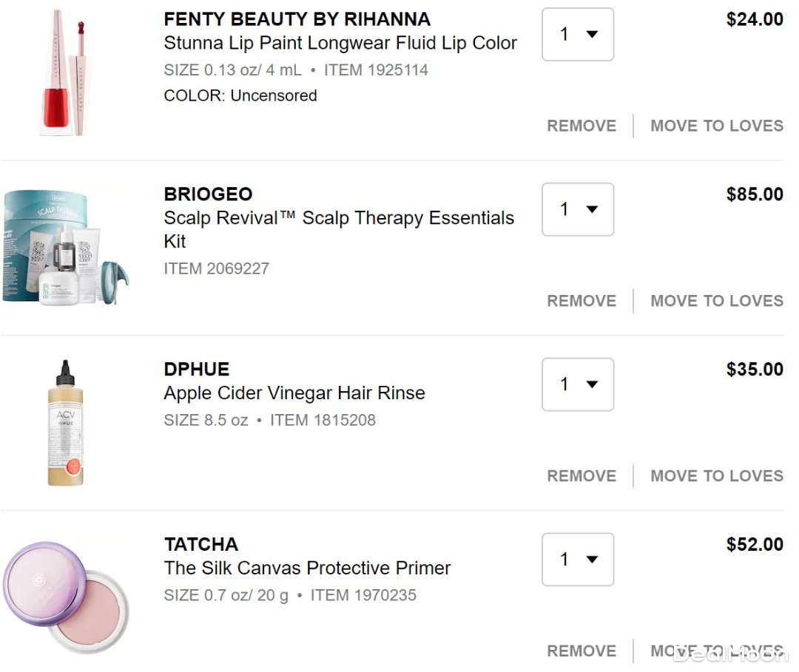799x672 pixels.
Task: Move DPHUE hair rinse to Loves
Action: (x=716, y=476)
